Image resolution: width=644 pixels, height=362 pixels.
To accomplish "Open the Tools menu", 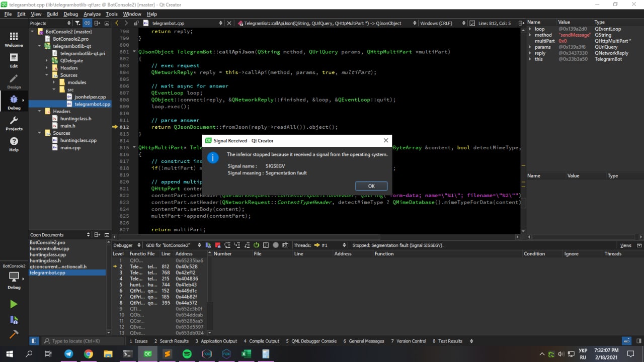I will (x=112, y=14).
